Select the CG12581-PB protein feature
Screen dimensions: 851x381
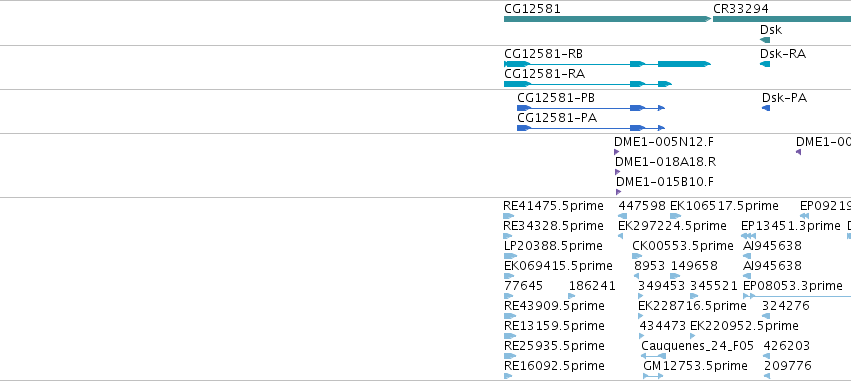(x=591, y=108)
